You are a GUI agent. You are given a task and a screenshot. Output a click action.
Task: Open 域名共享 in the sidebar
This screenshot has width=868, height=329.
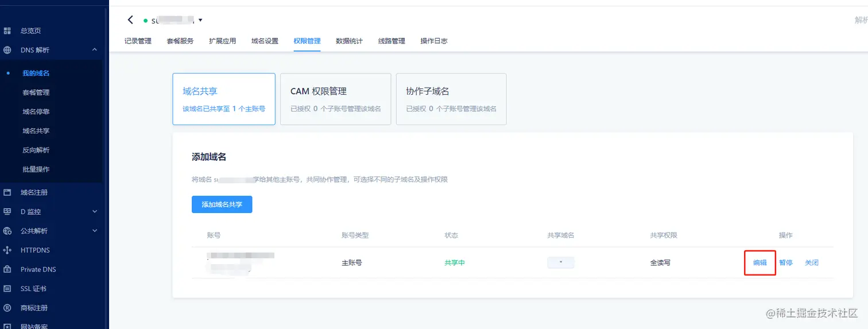[36, 131]
